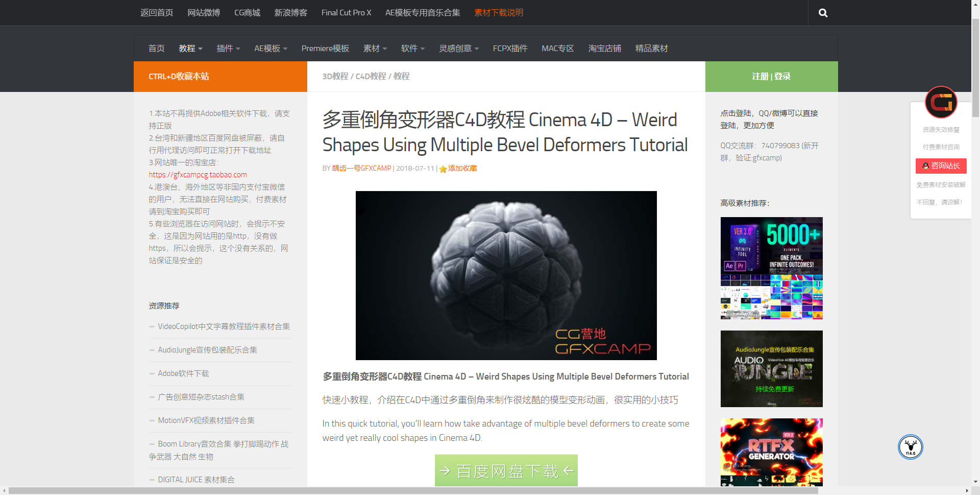
Task: Open the 淘宝店铺 nav item
Action: click(604, 49)
